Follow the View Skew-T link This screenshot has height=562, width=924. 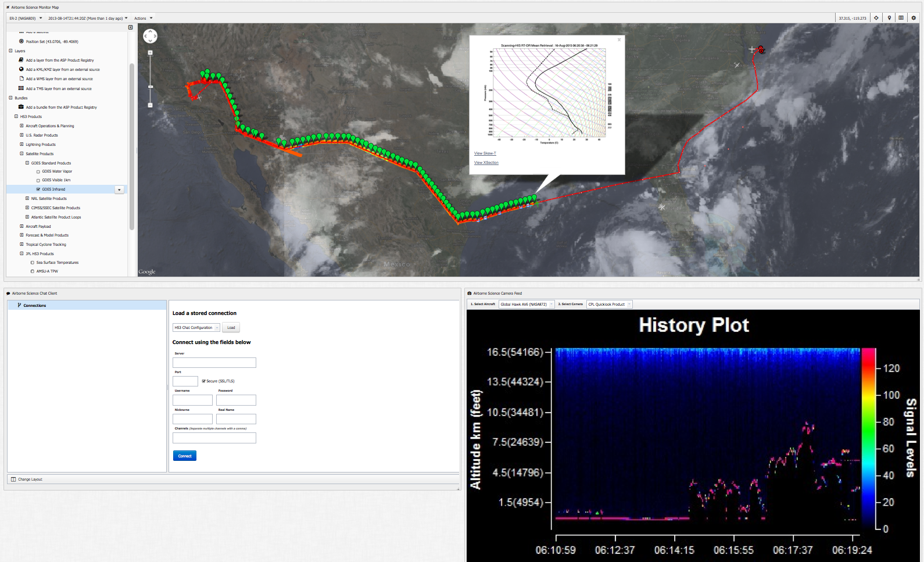coord(485,153)
